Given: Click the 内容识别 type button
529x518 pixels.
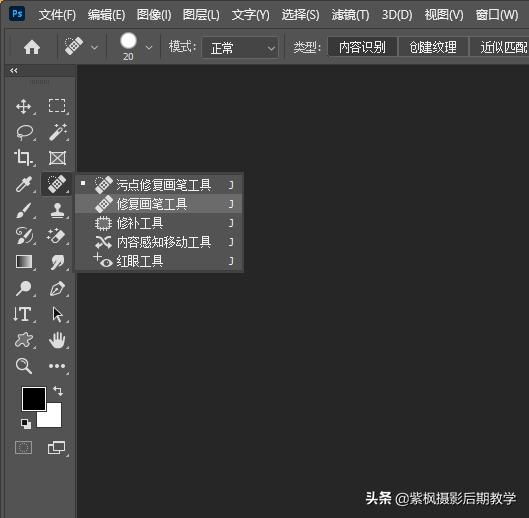Looking at the screenshot, I should [x=362, y=47].
